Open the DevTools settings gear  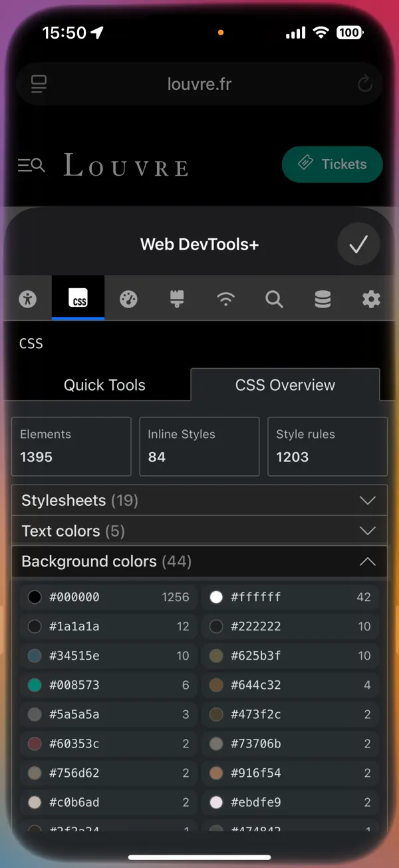tap(370, 299)
